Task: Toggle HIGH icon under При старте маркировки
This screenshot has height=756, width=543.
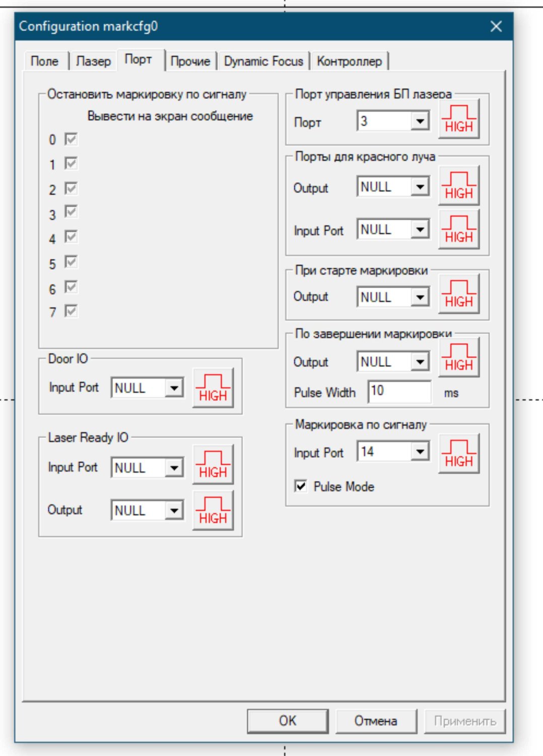Action: (458, 295)
